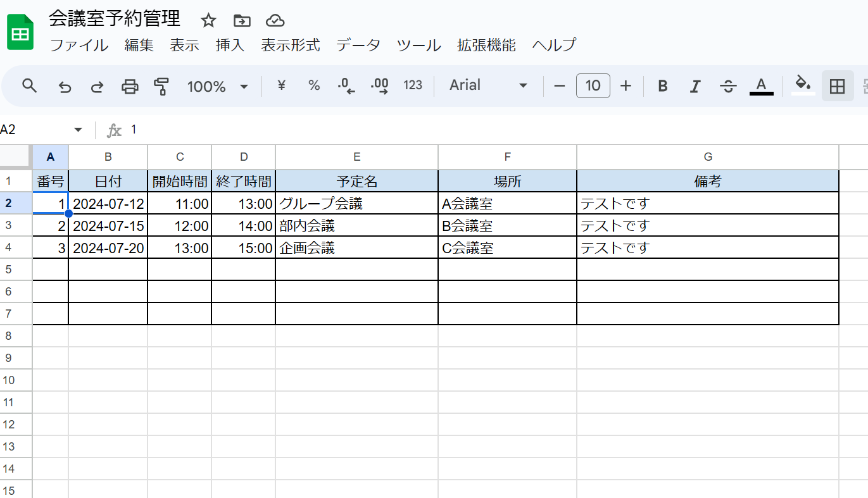
Task: Open the Arial font dropdown
Action: [488, 85]
